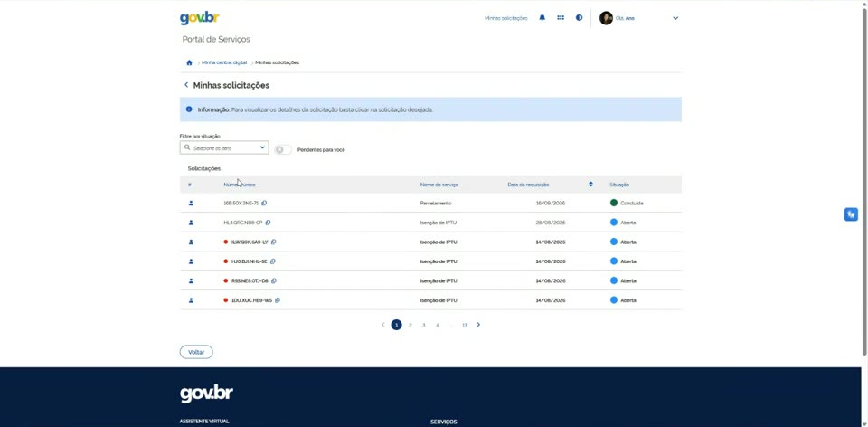Click the white gov.br logo in the footer
868x427 pixels.
click(206, 394)
